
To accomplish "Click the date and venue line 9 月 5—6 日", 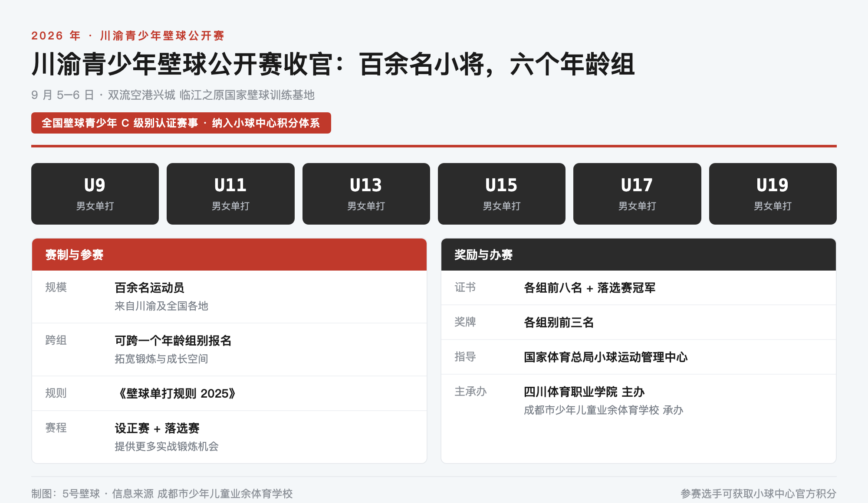I will coord(173,95).
